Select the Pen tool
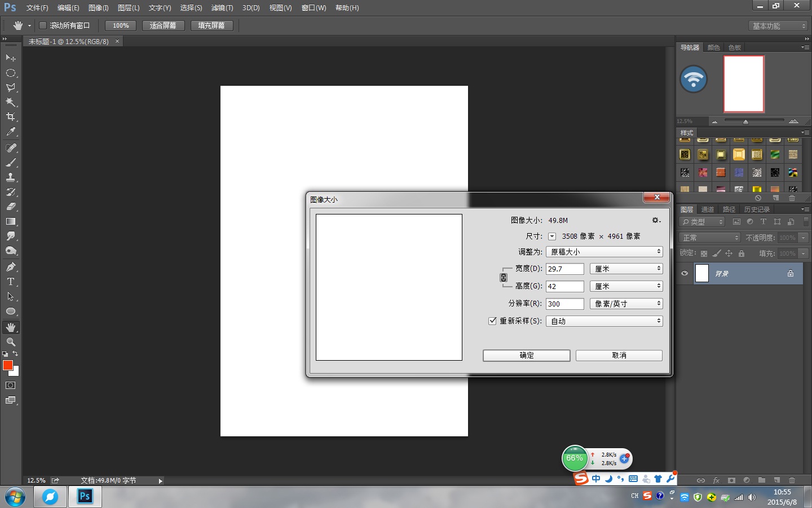This screenshot has width=812, height=508. [x=11, y=267]
